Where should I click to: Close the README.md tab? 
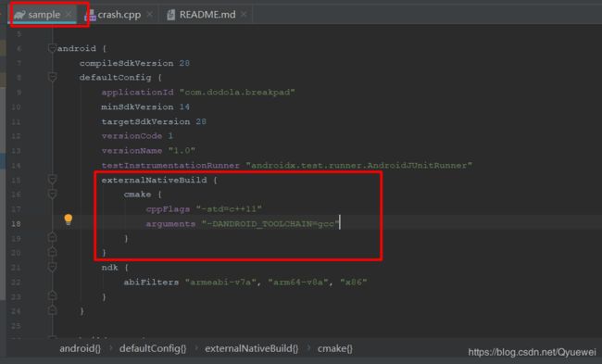(244, 14)
